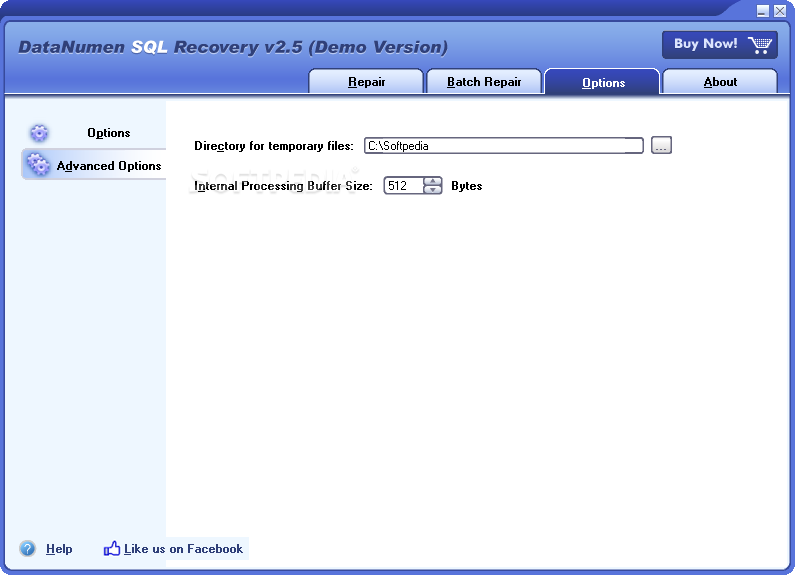795x575 pixels.
Task: Focus the temporary files directory field
Action: point(503,146)
